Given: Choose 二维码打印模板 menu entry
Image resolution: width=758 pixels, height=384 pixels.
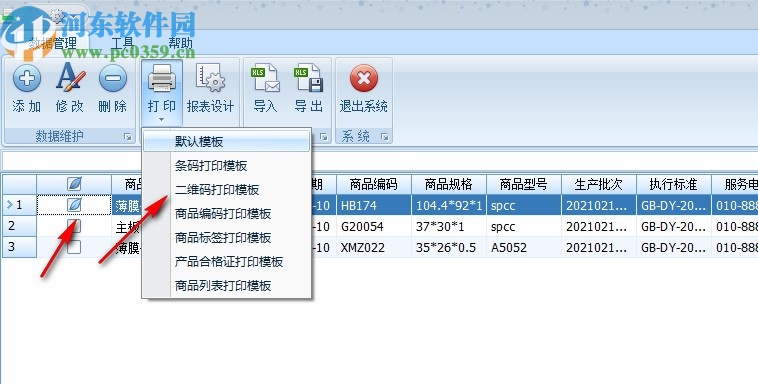Looking at the screenshot, I should point(227,189).
